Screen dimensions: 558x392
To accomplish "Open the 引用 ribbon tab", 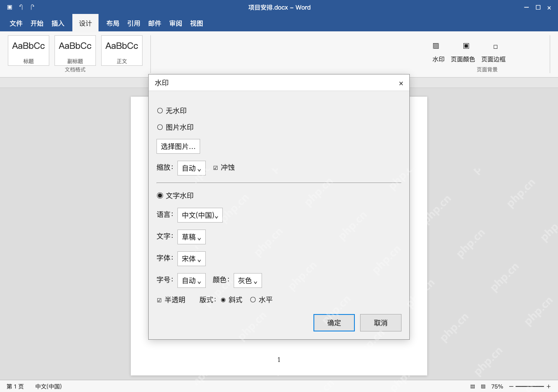I will (x=134, y=23).
